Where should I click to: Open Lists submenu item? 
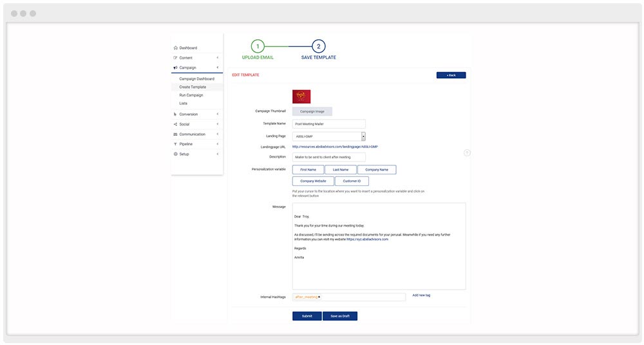(183, 104)
